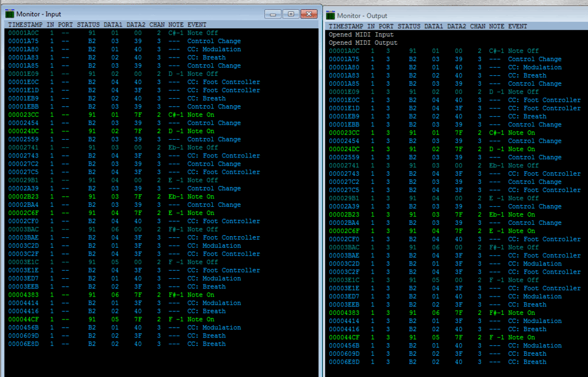The height and width of the screenshot is (377, 588).
Task: Click 'C#-1 Note On' in Output monitor
Action: click(x=512, y=133)
